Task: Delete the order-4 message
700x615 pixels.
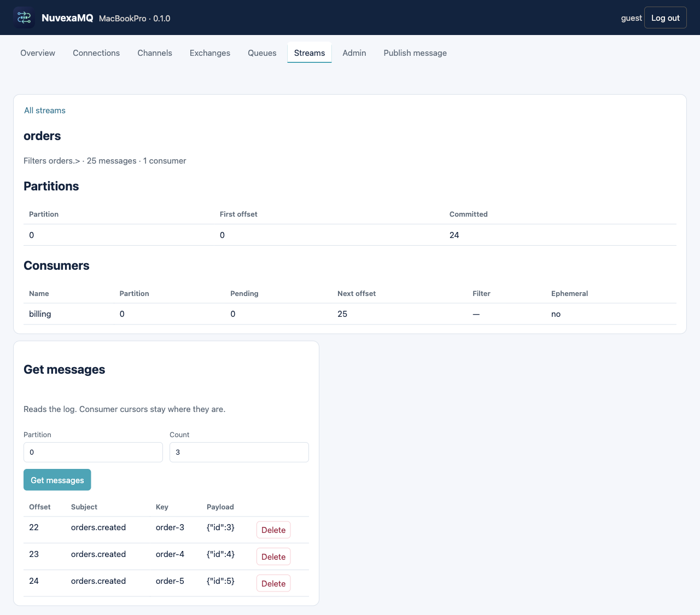Action: [273, 556]
